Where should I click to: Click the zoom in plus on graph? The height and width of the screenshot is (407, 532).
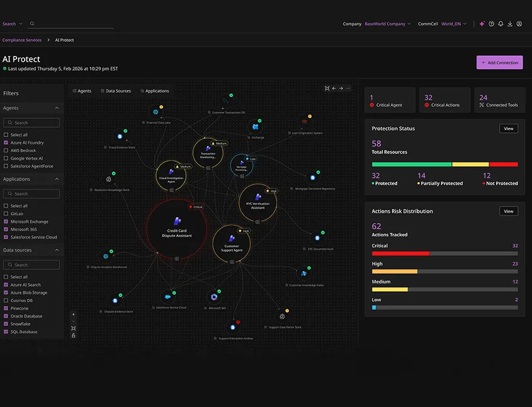click(74, 315)
